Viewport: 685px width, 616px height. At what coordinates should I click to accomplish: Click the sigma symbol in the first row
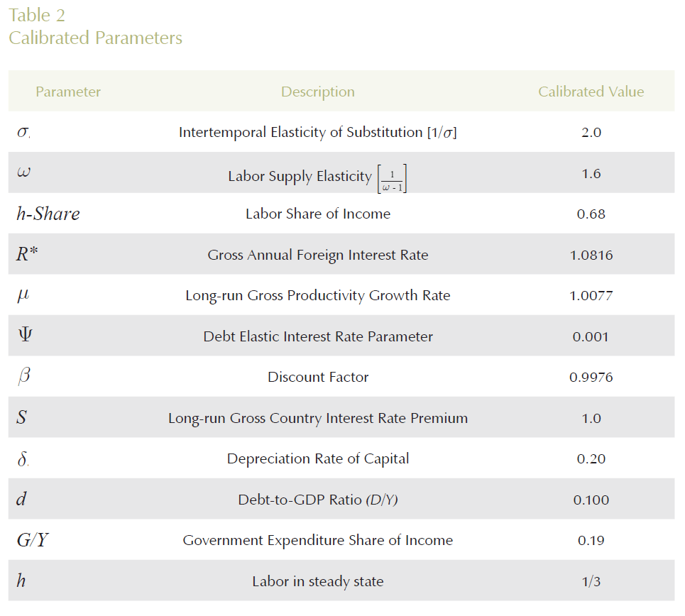click(23, 133)
